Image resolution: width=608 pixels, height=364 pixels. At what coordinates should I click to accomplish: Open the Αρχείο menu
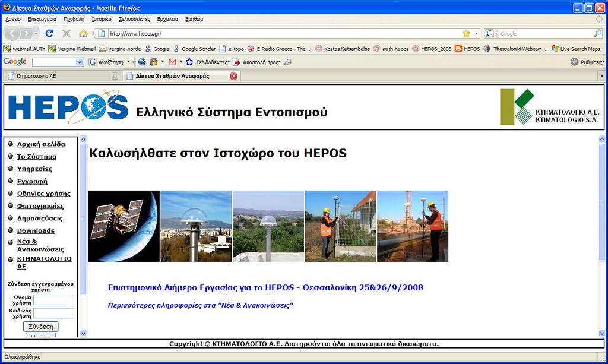[13, 19]
